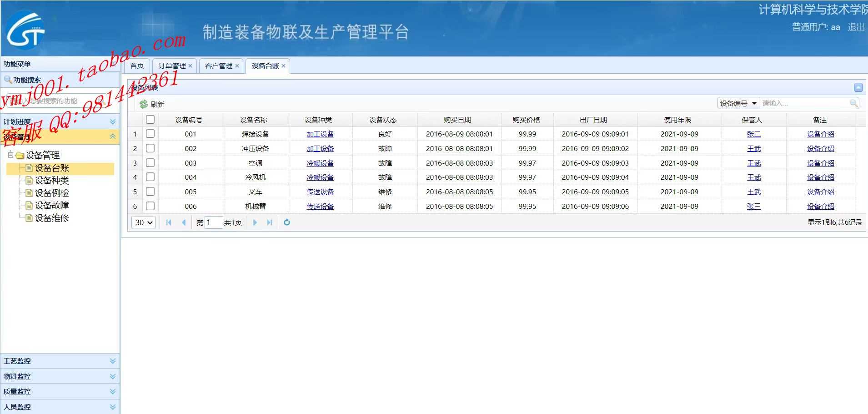This screenshot has width=868, height=414.
Task: Switch to the 首页 tab
Action: pyautogui.click(x=137, y=66)
